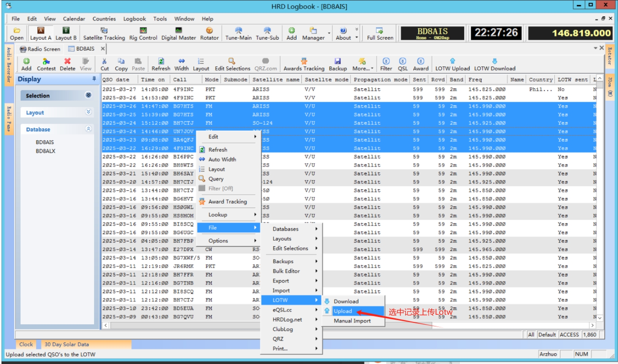
Task: Click Tune-Main icon
Action: [x=238, y=34]
